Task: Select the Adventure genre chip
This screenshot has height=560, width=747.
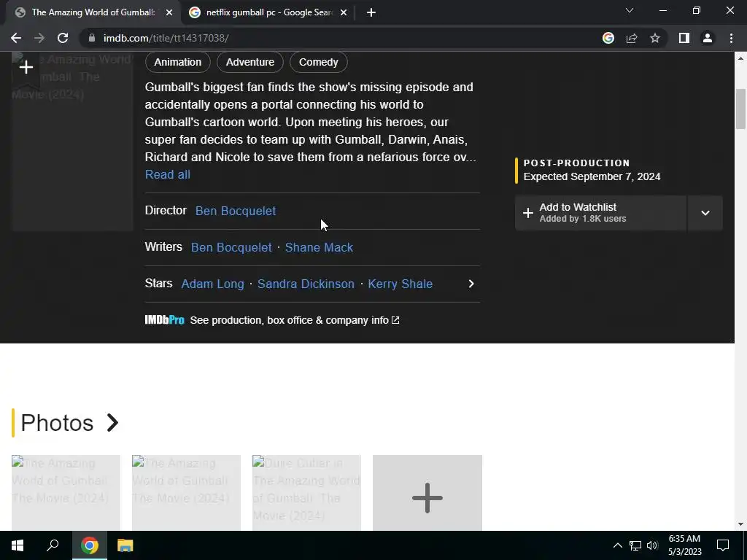Action: point(250,63)
